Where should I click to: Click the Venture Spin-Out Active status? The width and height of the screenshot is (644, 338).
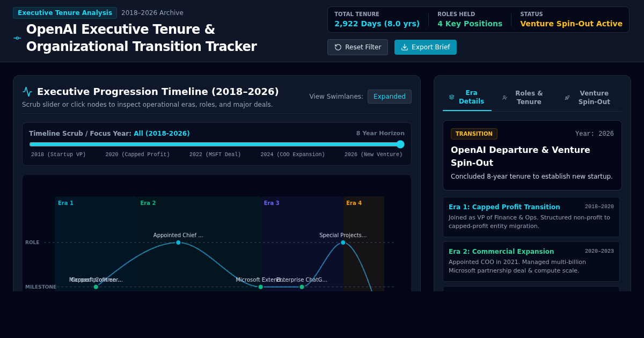[571, 24]
